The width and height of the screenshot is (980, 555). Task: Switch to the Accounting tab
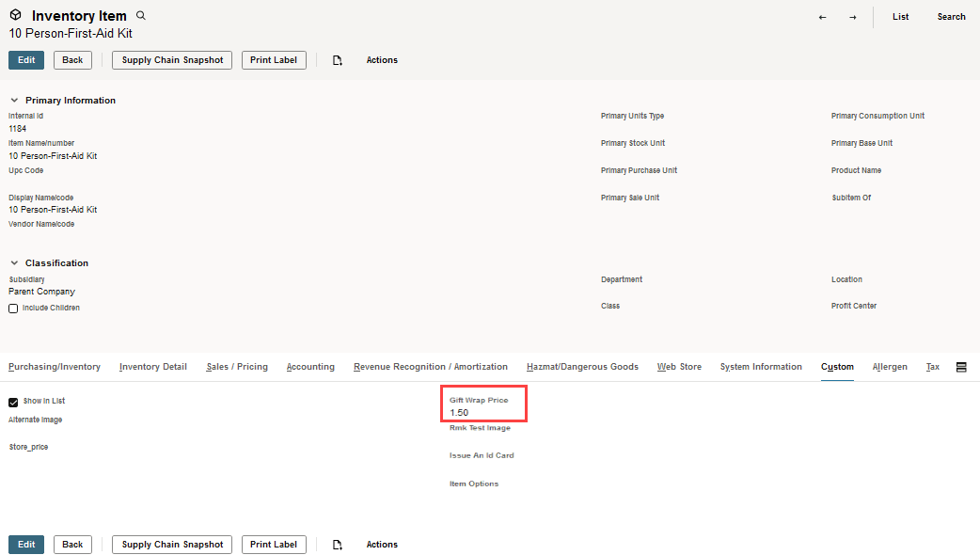tap(310, 367)
